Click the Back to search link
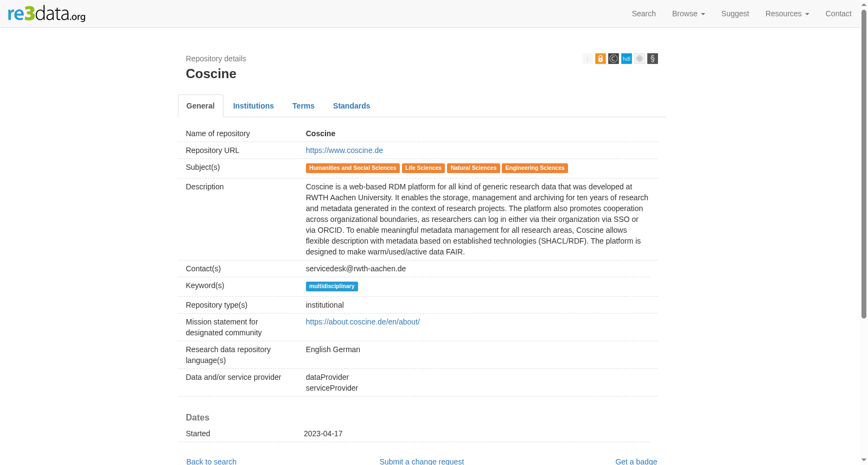868x465 pixels. [x=212, y=461]
